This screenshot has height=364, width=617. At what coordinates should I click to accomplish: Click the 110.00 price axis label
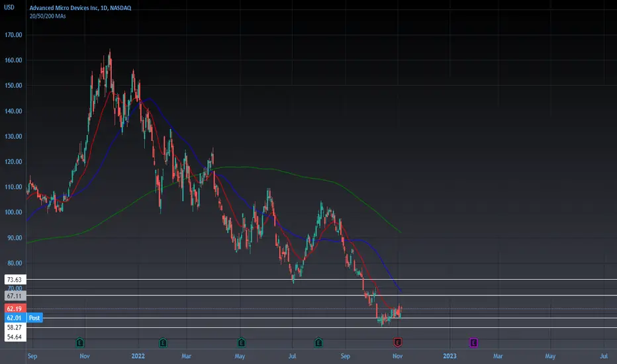[x=13, y=187]
